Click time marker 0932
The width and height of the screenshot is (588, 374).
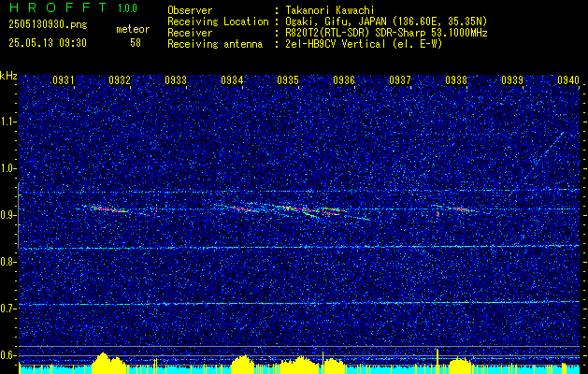[120, 79]
